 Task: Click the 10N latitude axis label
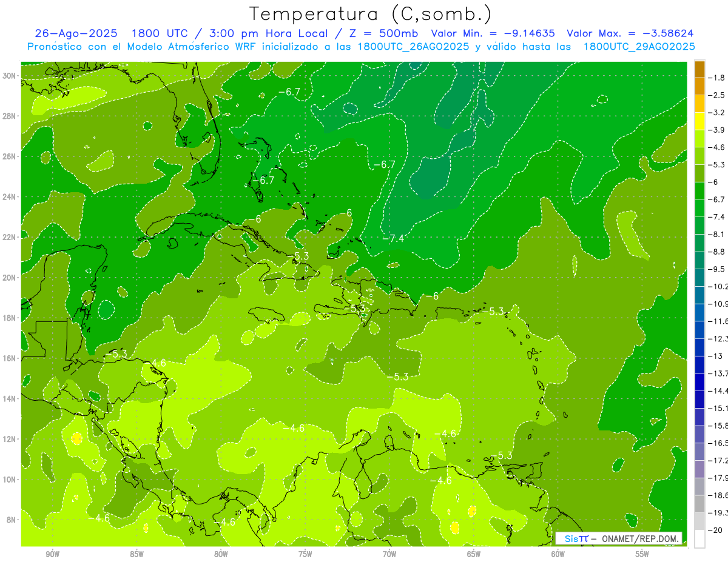(10, 480)
